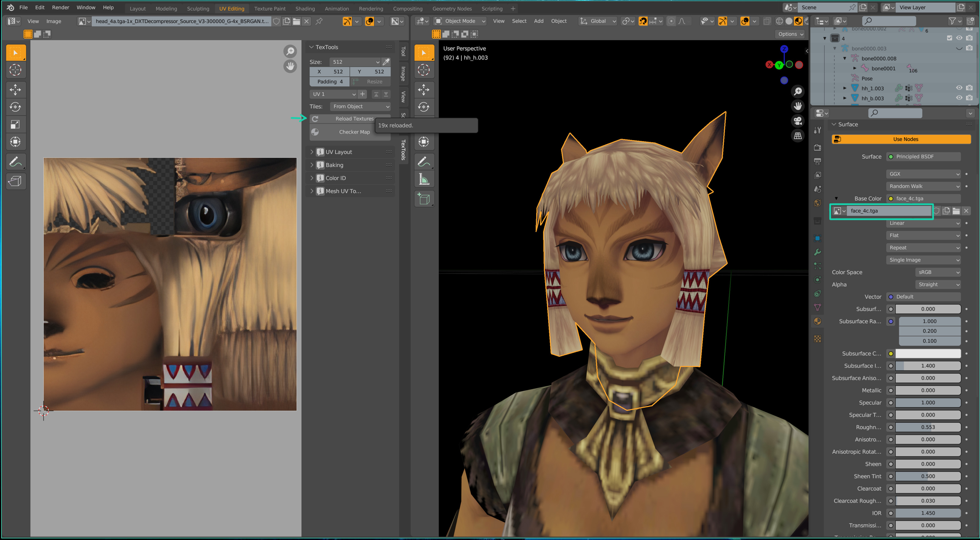Screen dimensions: 980x540
Task: Open the Texture checker properties tab
Action: click(x=817, y=339)
